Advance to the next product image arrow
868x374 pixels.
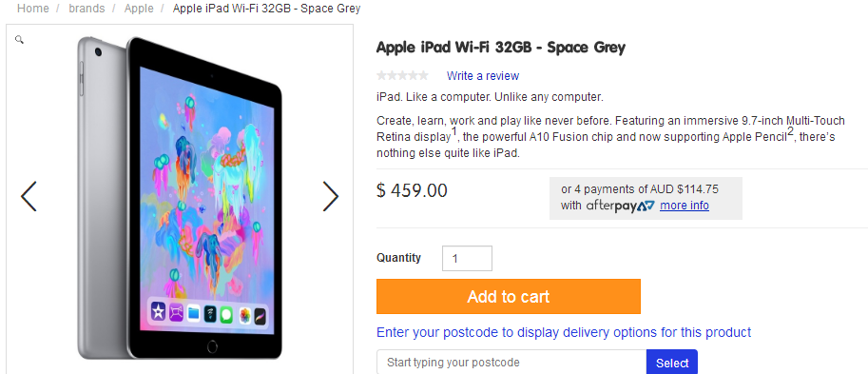click(x=331, y=196)
